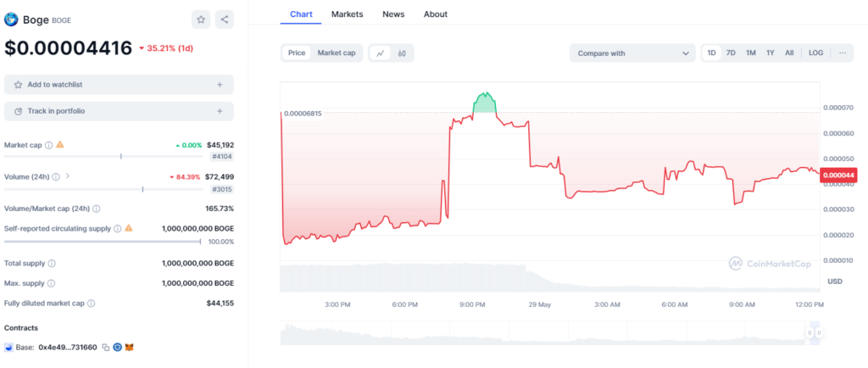Click the 165.73% volume/market cap value
Viewport: 868px width, 368px height.
(220, 209)
